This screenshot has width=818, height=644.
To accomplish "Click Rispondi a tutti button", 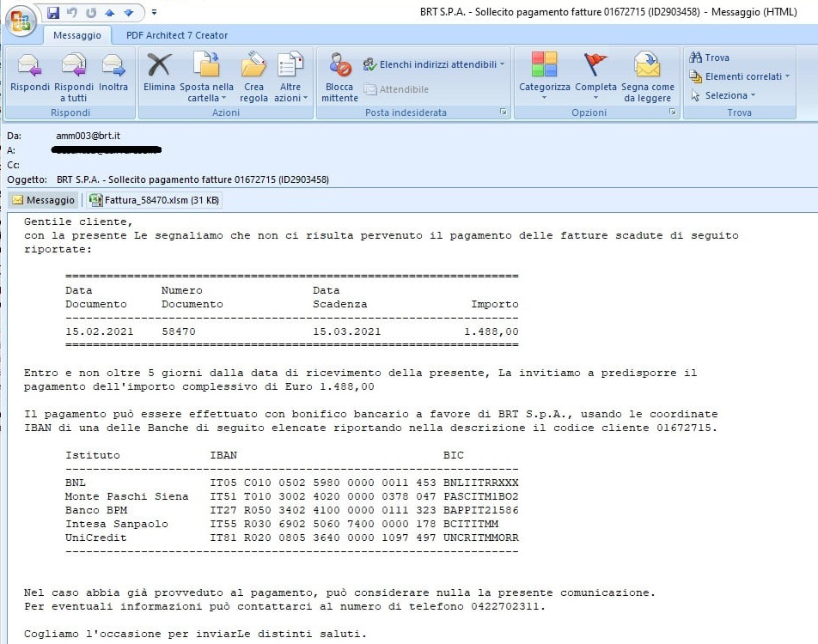I will point(74,77).
